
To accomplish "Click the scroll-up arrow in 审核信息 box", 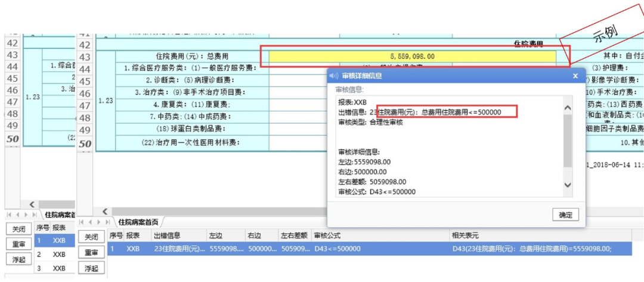I will click(567, 108).
